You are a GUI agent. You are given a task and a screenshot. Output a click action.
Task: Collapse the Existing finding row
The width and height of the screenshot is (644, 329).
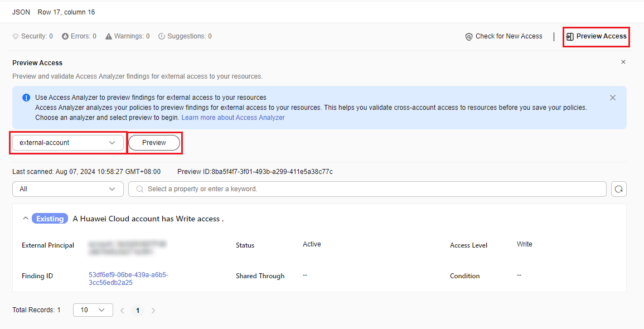coord(25,219)
